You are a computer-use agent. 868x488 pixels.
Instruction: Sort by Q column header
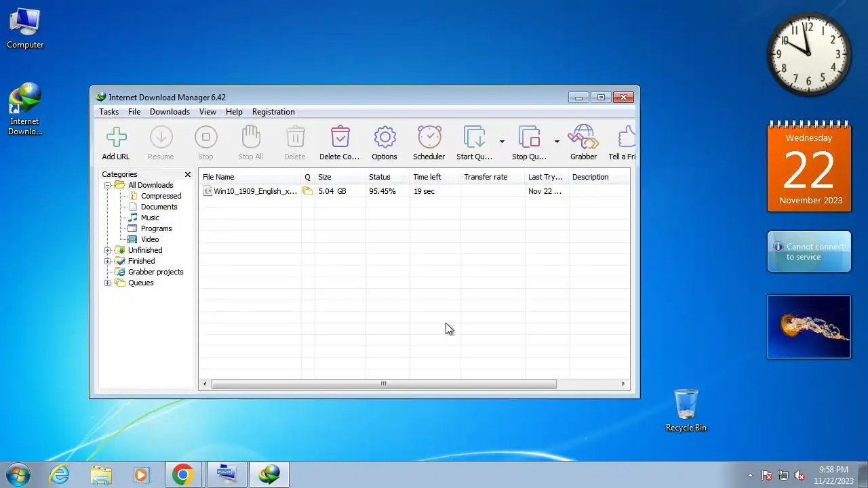click(x=308, y=177)
